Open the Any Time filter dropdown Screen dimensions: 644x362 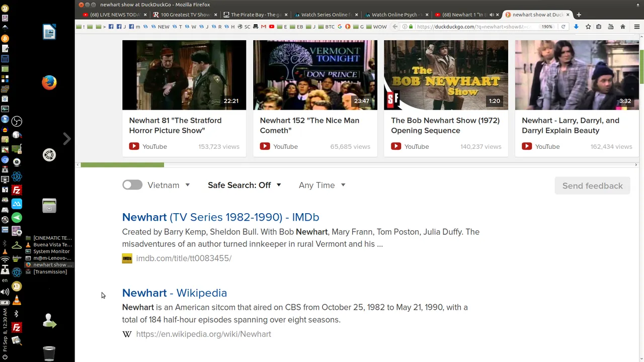(322, 185)
